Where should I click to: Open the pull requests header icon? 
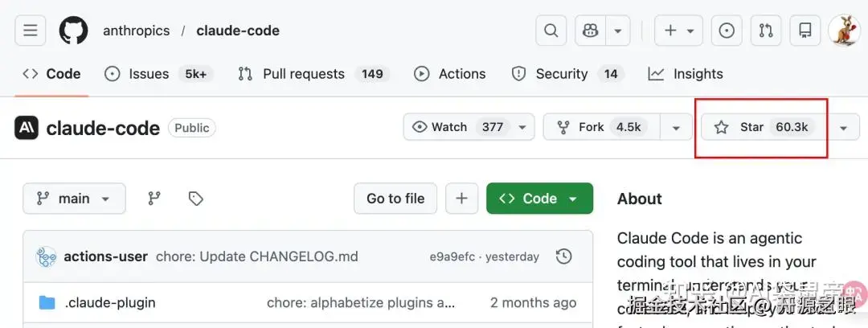(766, 31)
